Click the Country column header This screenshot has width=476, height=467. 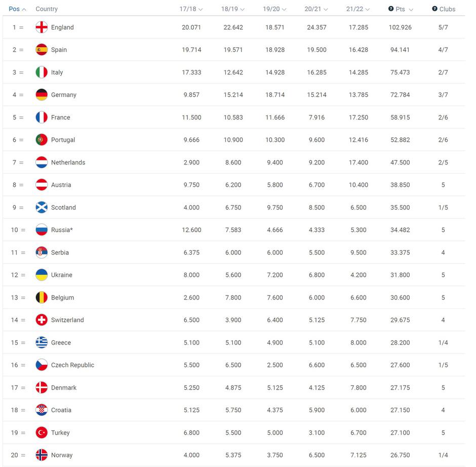[47, 9]
